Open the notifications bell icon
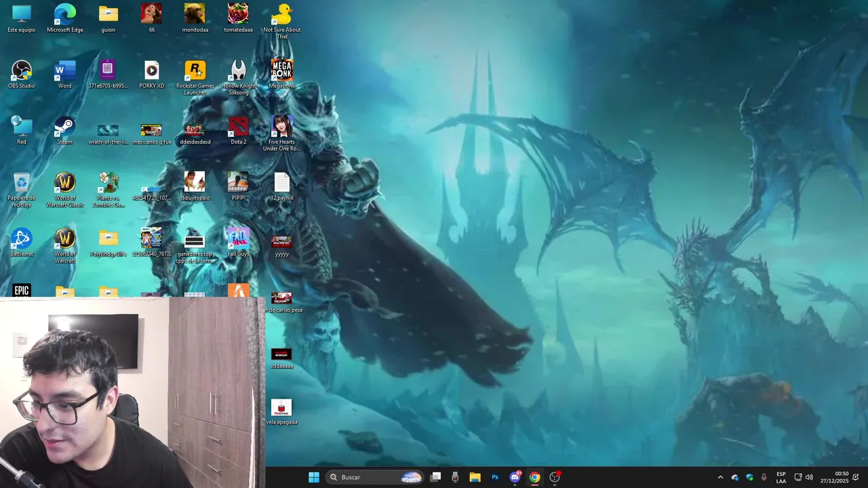This screenshot has width=868, height=488. tap(856, 477)
